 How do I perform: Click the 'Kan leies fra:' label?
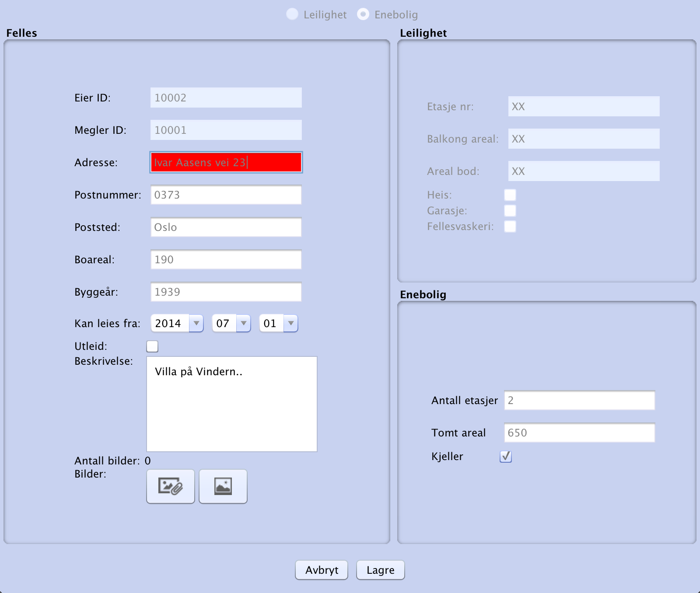[107, 324]
